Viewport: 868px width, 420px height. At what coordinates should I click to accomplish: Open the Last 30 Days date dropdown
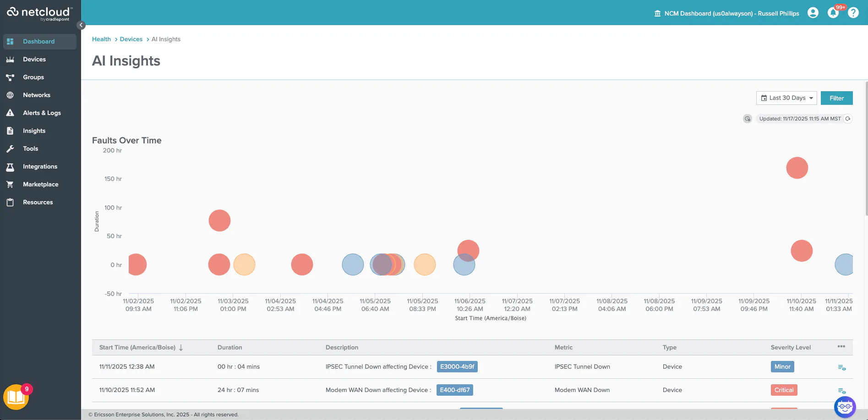click(786, 98)
